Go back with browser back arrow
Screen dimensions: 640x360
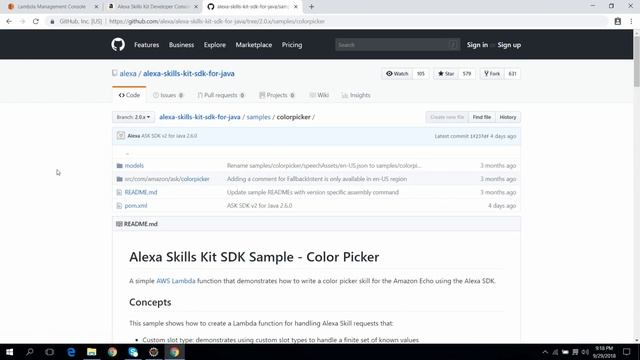pyautogui.click(x=9, y=21)
